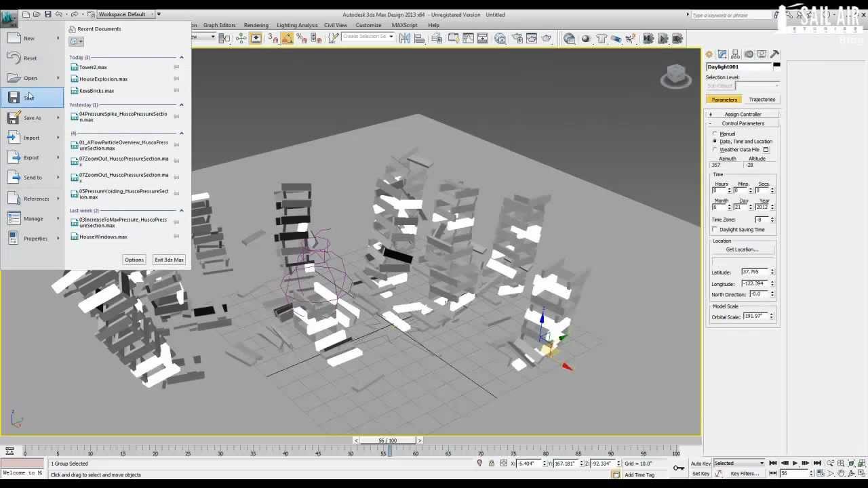868x488 pixels.
Task: Click the Daylight001 name field
Action: coord(738,66)
